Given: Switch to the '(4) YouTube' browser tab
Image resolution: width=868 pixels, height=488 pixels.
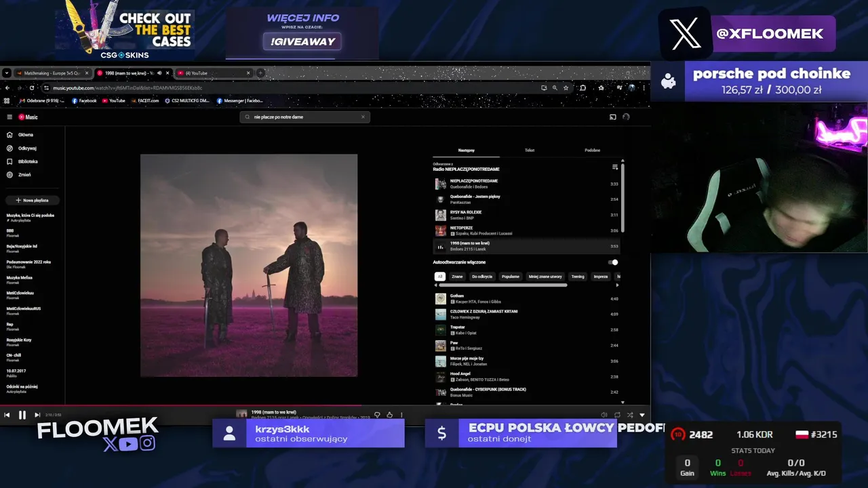Looking at the screenshot, I should pos(214,73).
